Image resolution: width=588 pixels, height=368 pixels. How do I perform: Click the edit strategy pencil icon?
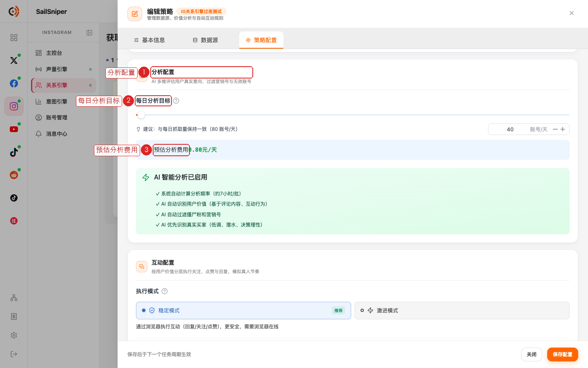135,14
